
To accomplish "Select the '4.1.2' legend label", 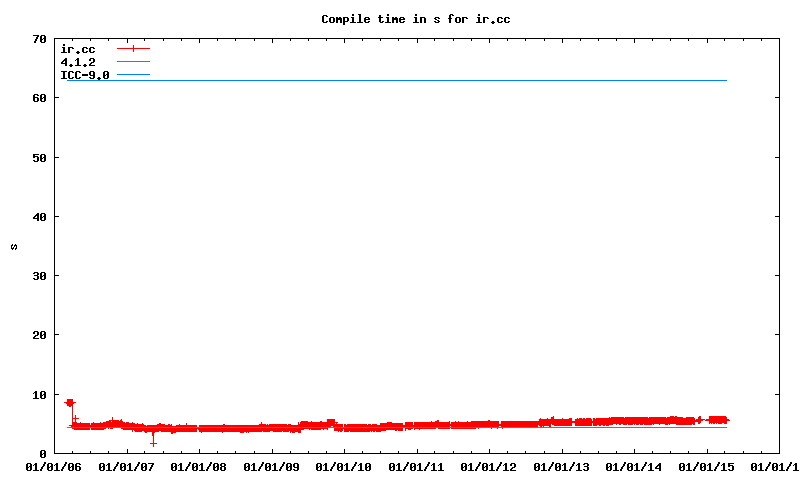I will (x=77, y=62).
